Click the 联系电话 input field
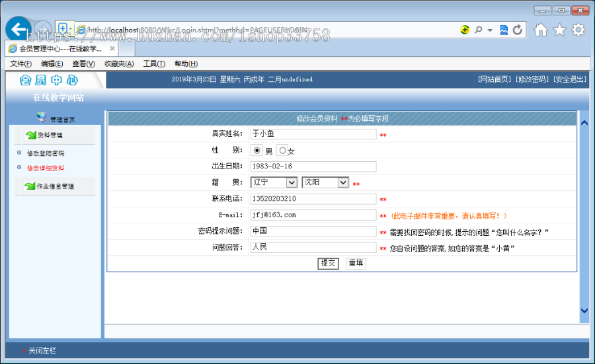 (x=313, y=199)
